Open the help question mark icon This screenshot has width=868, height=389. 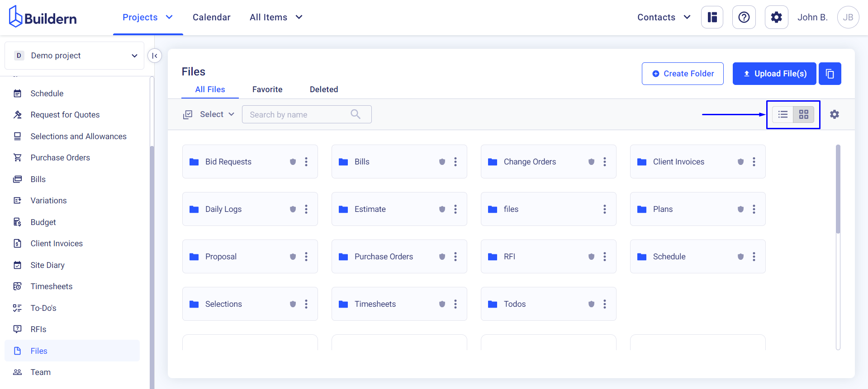click(x=744, y=17)
